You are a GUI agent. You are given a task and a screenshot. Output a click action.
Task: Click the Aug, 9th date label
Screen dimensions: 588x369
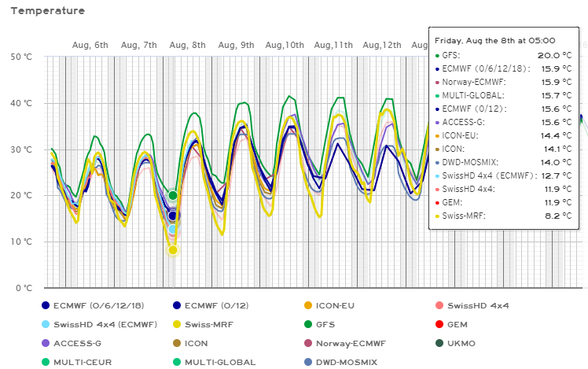pos(237,46)
